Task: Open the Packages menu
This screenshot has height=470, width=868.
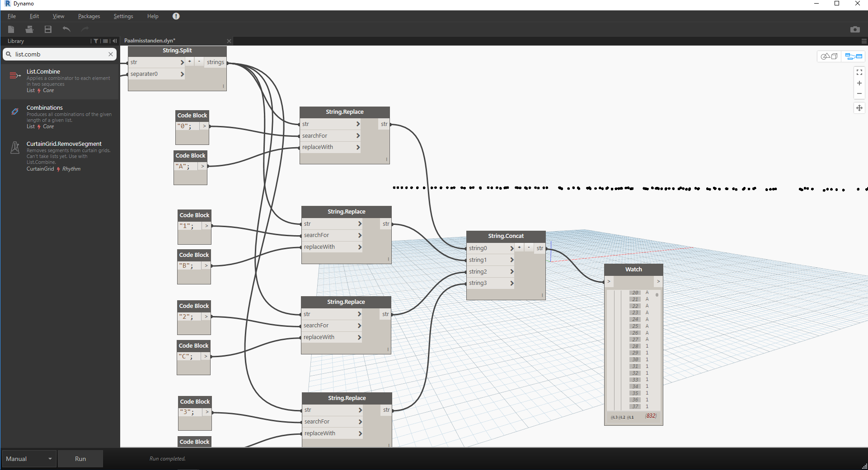Action: [89, 16]
